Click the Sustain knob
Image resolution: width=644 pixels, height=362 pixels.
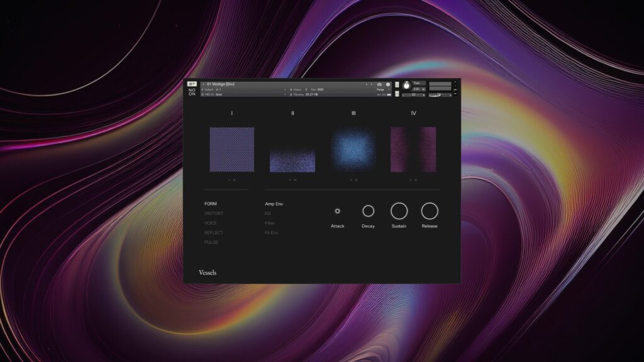tap(399, 211)
